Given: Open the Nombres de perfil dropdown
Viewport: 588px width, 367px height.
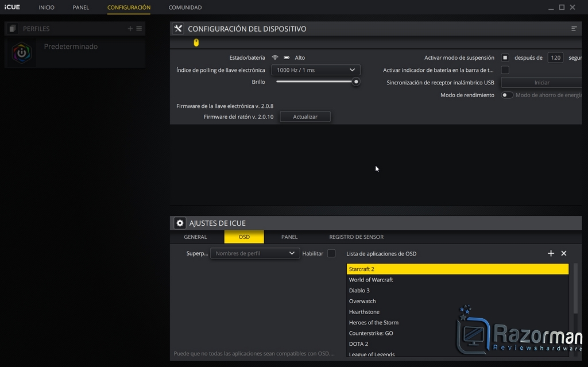Looking at the screenshot, I should (x=255, y=253).
